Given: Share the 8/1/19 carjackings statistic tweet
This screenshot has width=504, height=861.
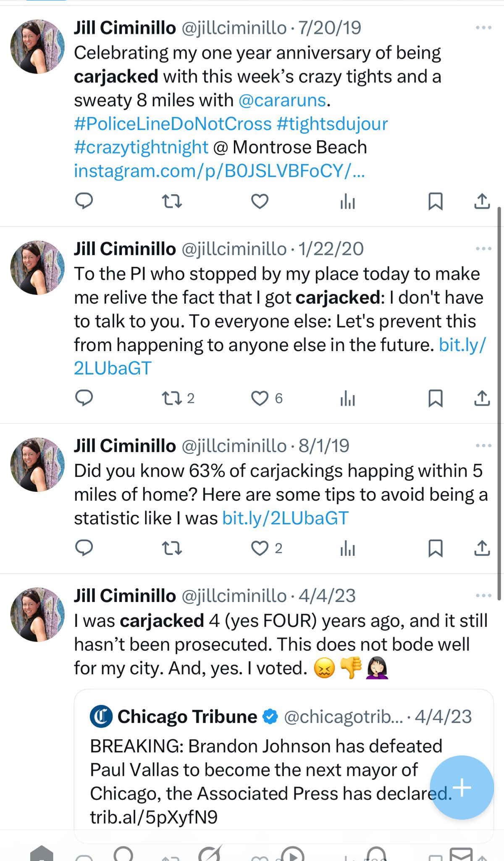Looking at the screenshot, I should [x=482, y=548].
